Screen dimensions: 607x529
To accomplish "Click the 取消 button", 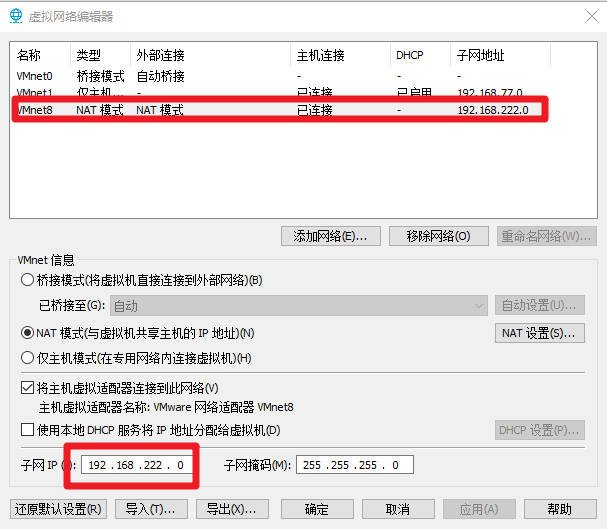I will click(398, 509).
